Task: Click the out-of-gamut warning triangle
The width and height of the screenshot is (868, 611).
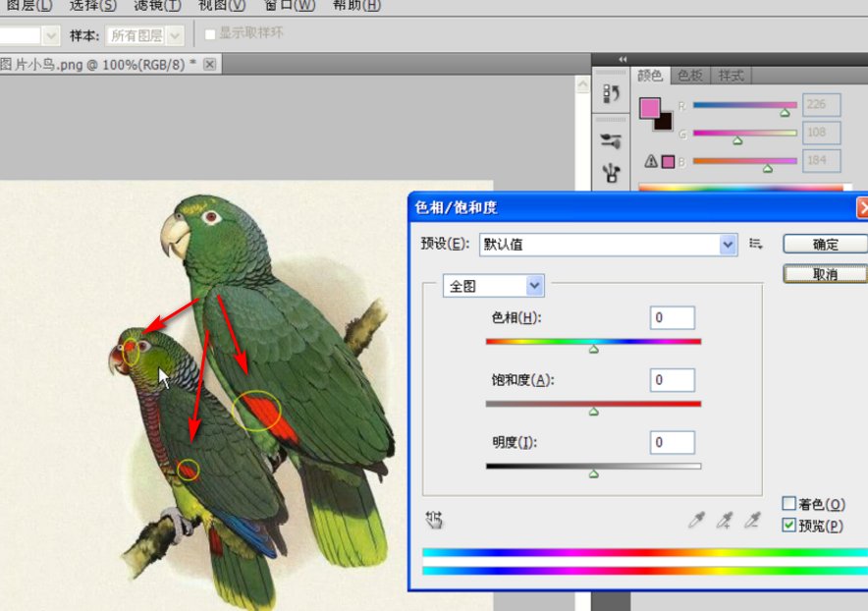Action: pyautogui.click(x=650, y=161)
